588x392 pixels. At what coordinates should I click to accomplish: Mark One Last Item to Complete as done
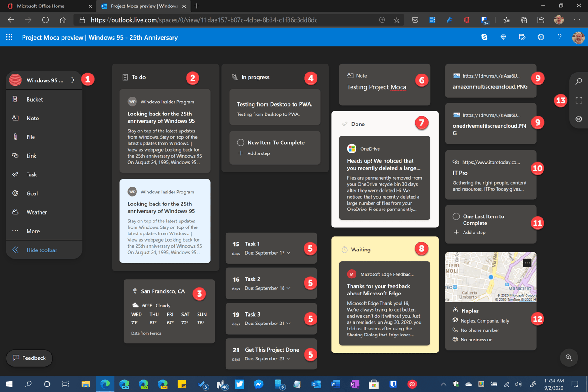456,216
